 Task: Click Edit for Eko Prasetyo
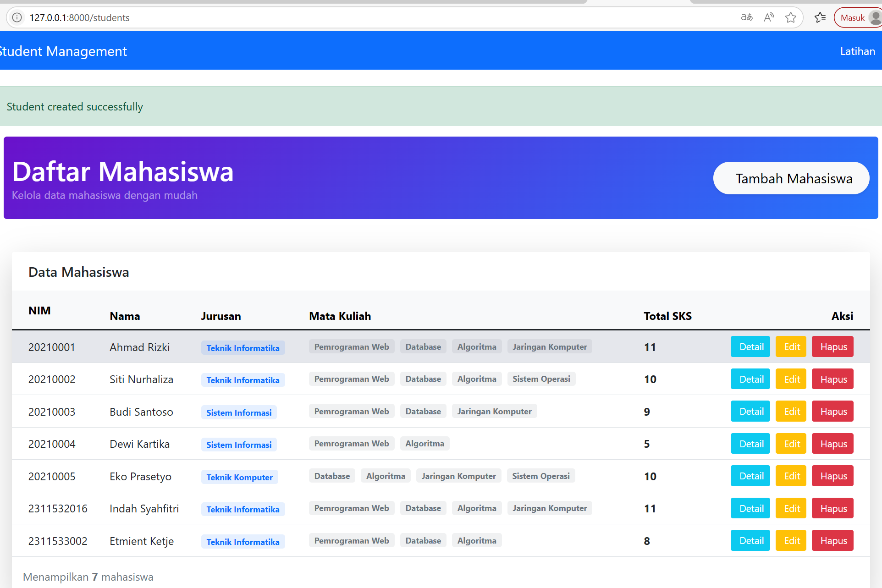pyautogui.click(x=791, y=476)
